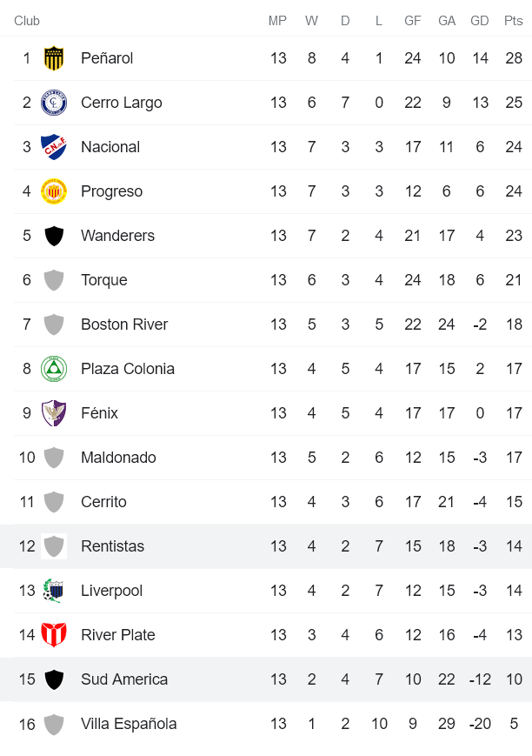Image resolution: width=532 pixels, height=756 pixels.
Task: Click the GD column header
Action: click(x=479, y=21)
